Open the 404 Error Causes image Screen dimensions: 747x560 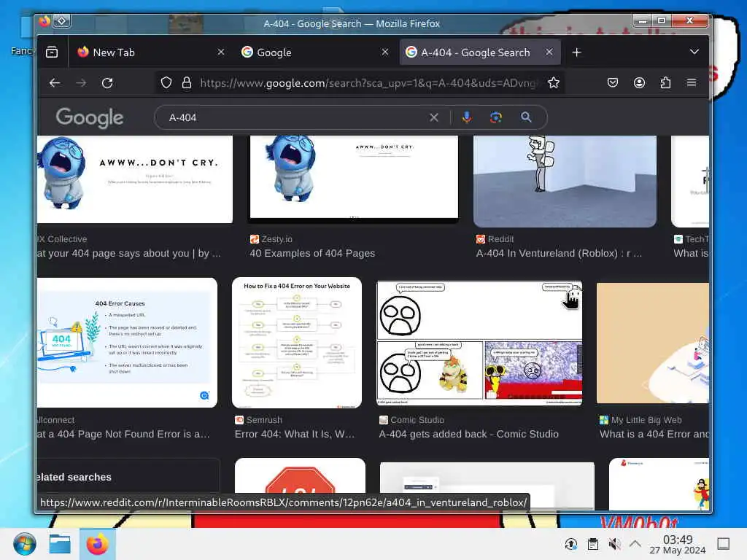[x=127, y=343]
